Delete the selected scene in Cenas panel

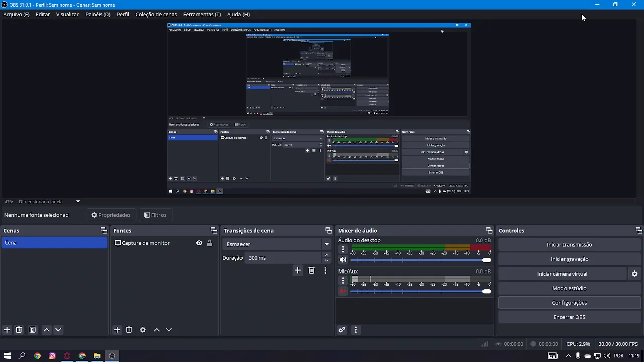click(19, 330)
